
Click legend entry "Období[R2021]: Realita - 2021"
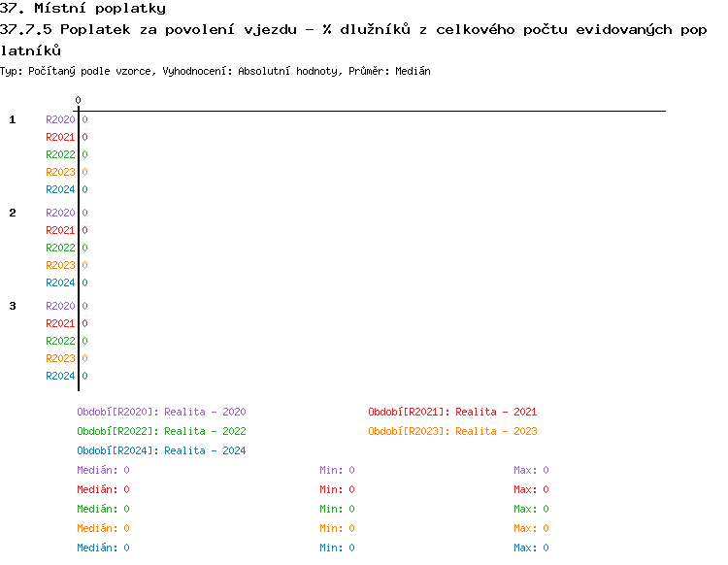[452, 412]
